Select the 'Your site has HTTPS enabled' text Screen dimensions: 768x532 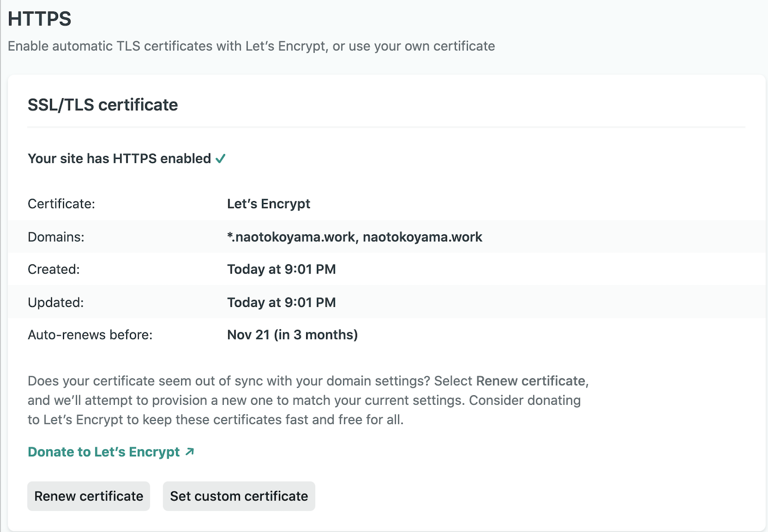click(119, 159)
